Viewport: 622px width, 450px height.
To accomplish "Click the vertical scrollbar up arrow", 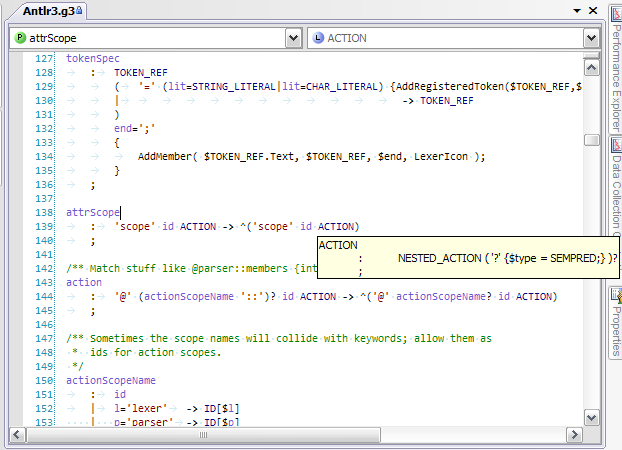I will point(591,68).
